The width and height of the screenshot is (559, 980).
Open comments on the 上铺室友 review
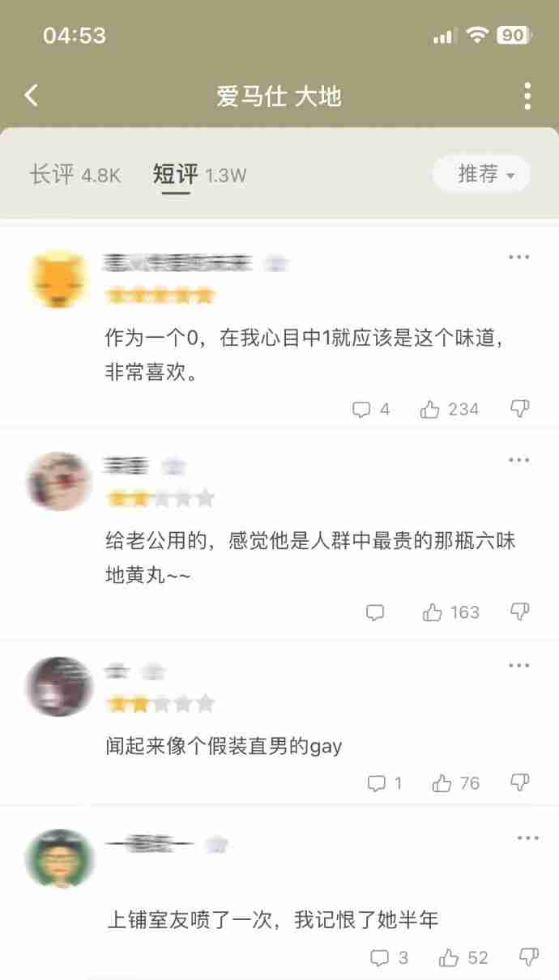tap(389, 958)
